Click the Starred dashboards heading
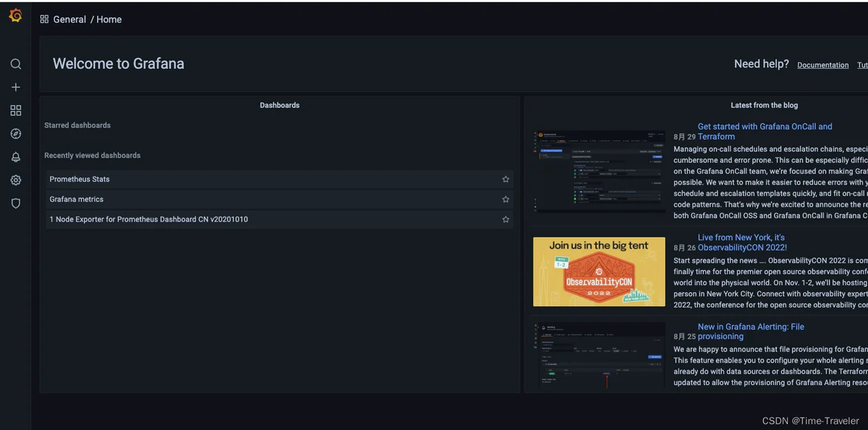This screenshot has height=430, width=868. (x=77, y=126)
